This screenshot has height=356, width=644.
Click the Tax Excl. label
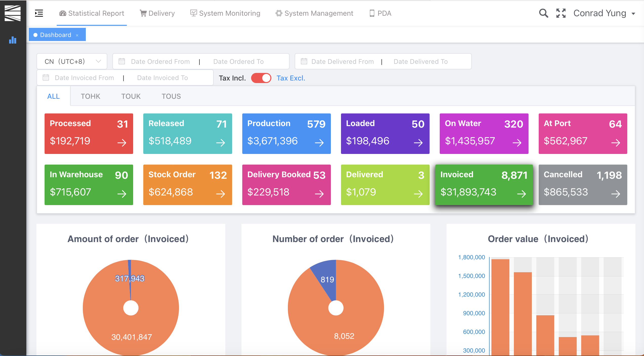point(291,78)
